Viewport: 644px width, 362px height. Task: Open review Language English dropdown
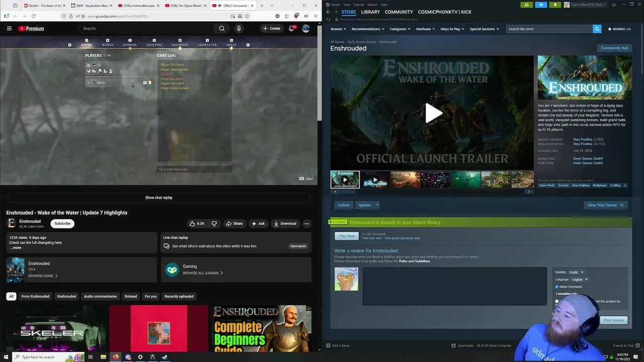click(580, 280)
